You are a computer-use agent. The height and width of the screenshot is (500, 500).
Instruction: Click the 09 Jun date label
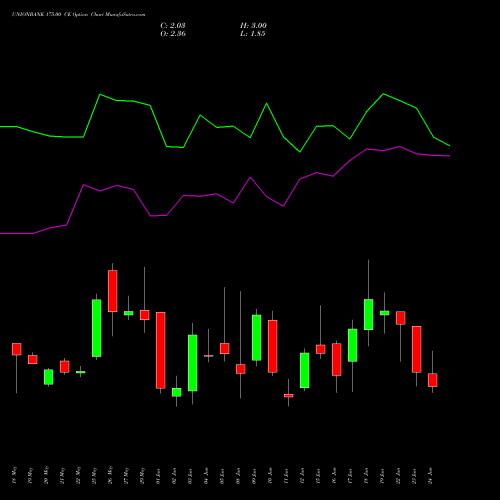254,476
